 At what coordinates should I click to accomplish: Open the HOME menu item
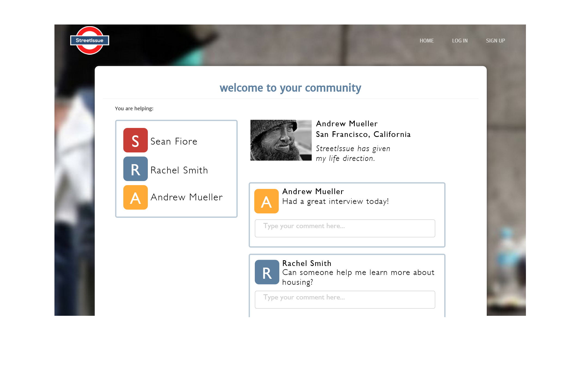pos(427,41)
